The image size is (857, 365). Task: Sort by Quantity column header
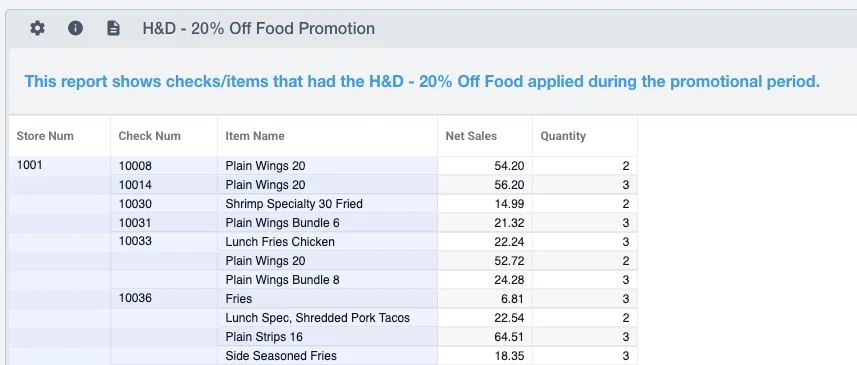coord(563,136)
